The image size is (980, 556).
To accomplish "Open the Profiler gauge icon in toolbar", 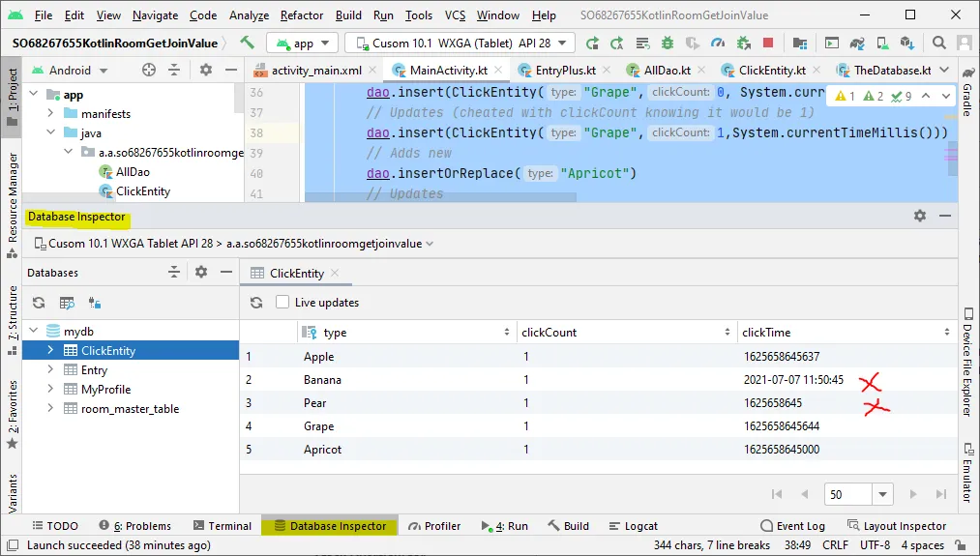I will click(717, 44).
